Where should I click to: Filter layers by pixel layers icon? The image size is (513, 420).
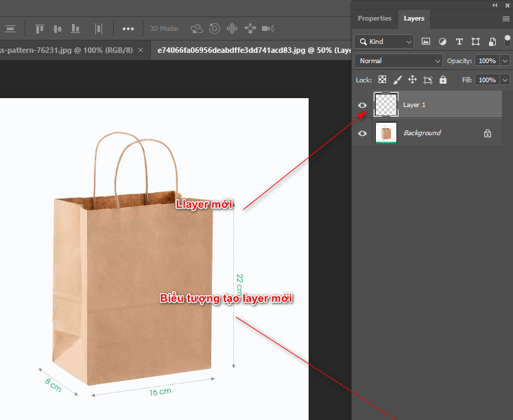click(426, 41)
